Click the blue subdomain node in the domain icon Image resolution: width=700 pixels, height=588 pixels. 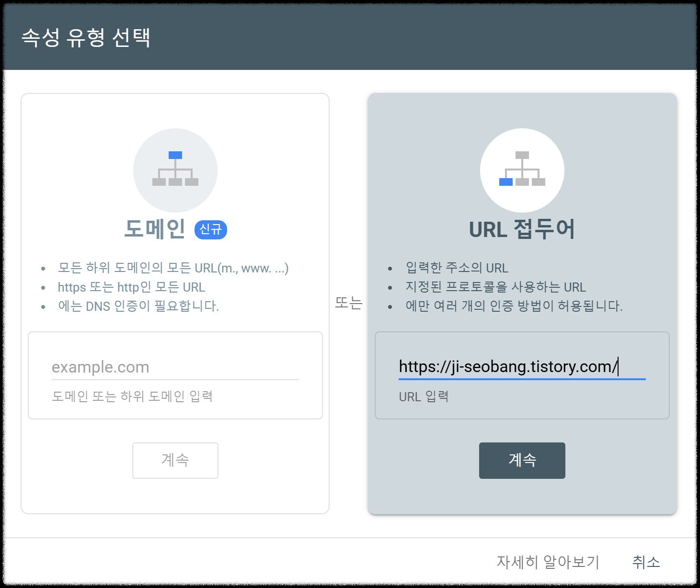pos(175,154)
